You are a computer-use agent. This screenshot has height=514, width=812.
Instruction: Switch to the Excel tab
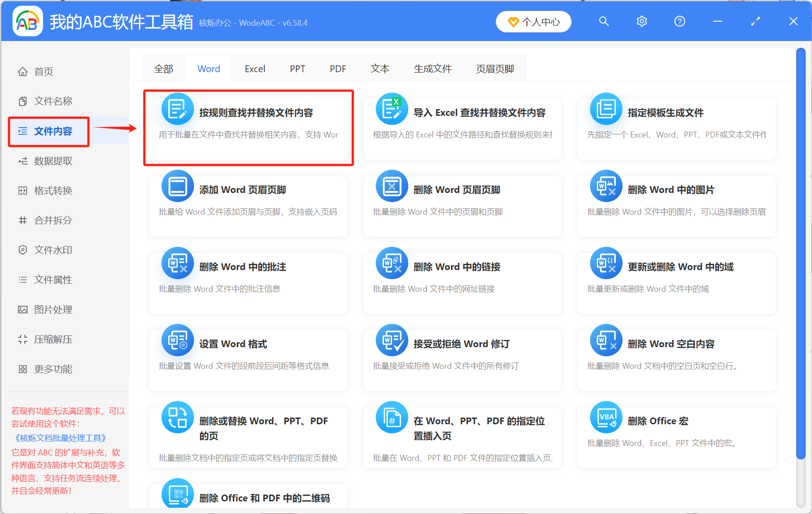point(255,68)
